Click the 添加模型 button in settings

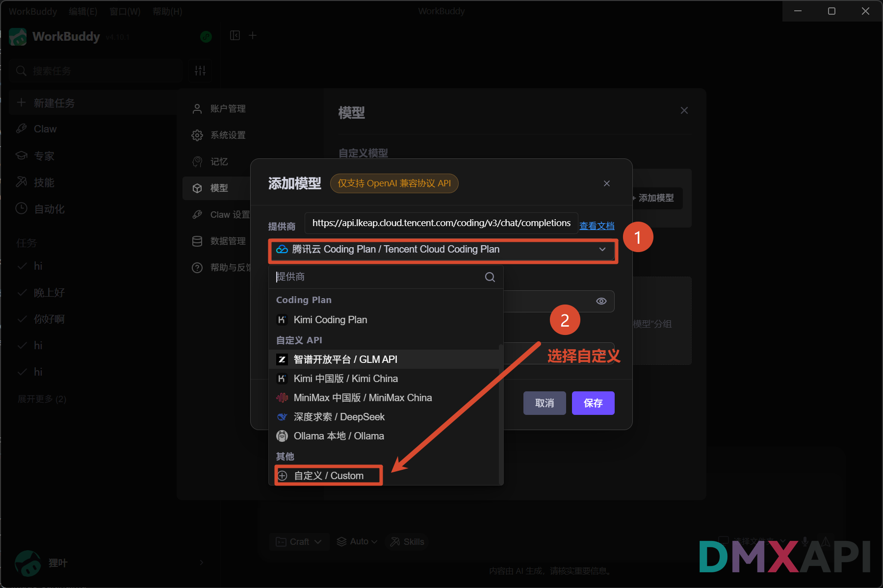654,198
